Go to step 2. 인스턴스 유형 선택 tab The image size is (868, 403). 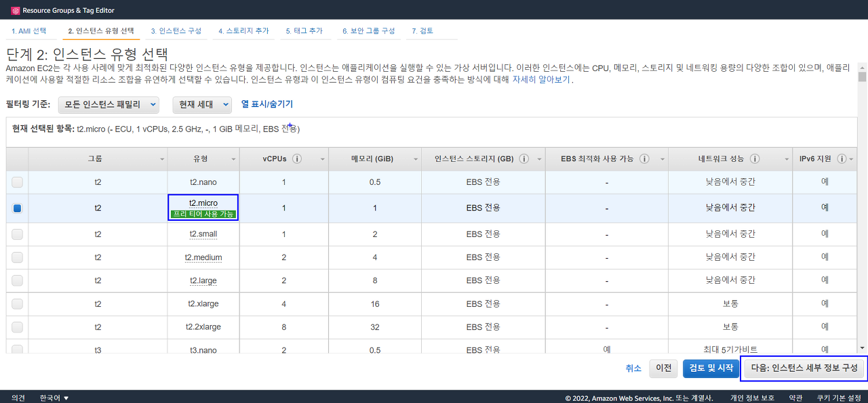101,31
